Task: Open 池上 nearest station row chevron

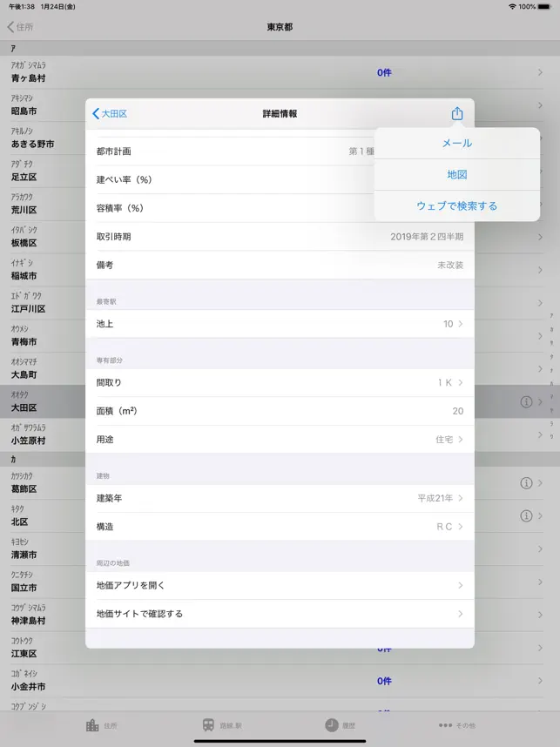Action: pyautogui.click(x=461, y=324)
